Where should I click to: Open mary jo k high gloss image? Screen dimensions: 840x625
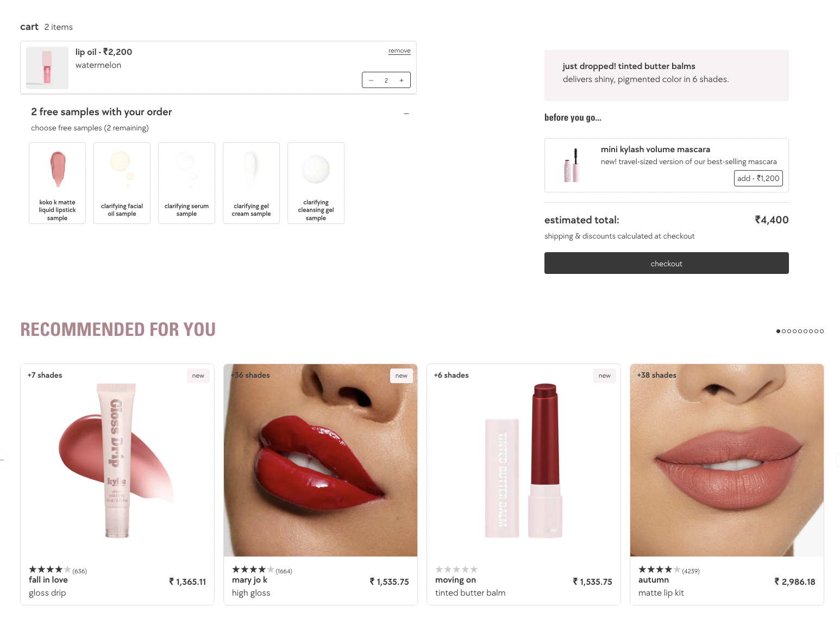[321, 460]
